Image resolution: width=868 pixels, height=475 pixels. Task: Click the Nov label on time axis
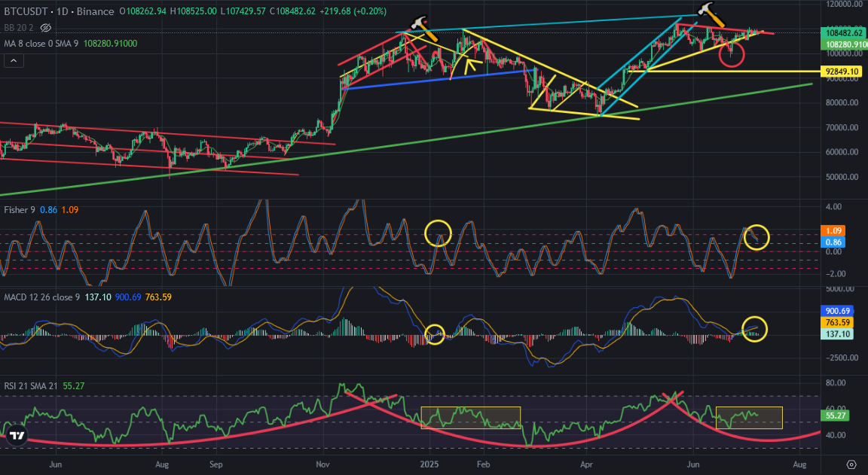click(322, 464)
